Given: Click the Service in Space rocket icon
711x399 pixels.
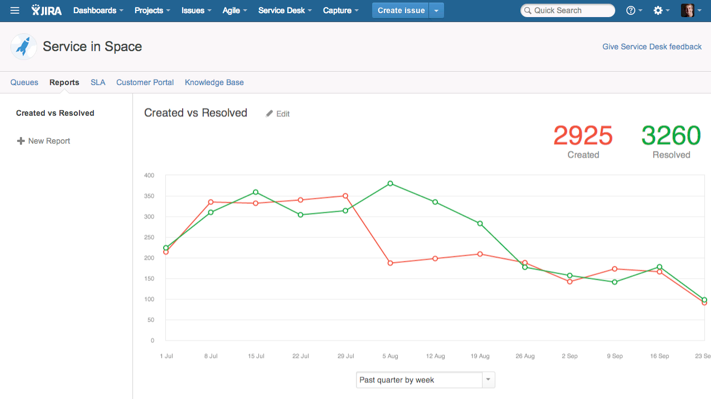Looking at the screenshot, I should pos(23,46).
